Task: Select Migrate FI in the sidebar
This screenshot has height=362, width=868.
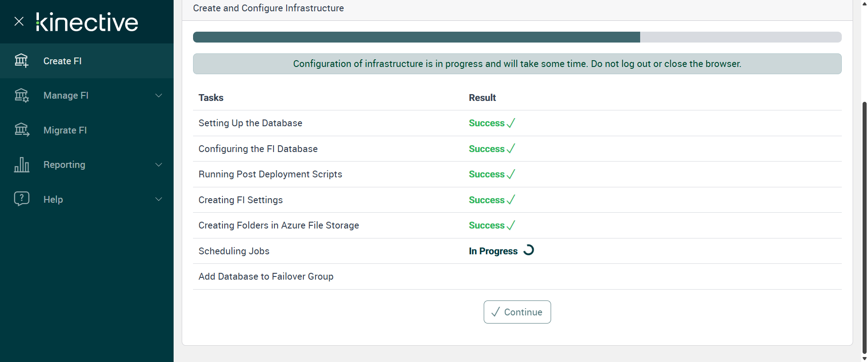Action: (65, 130)
